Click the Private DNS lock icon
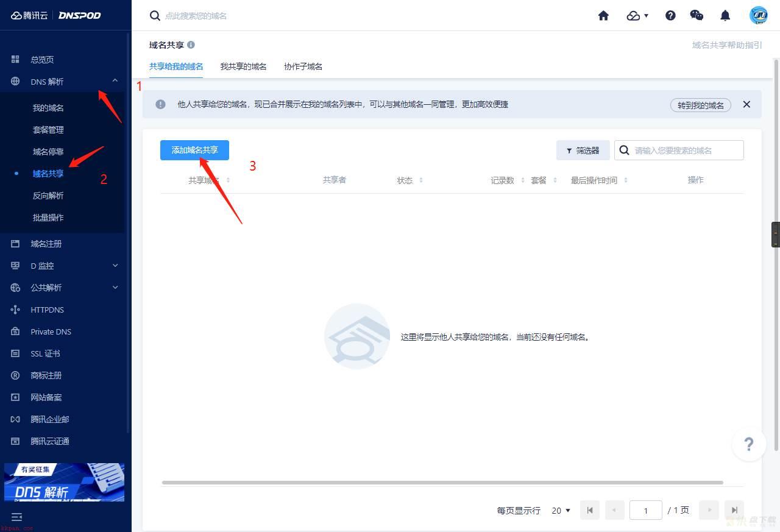Viewport: 780px width, 532px height. (x=15, y=332)
